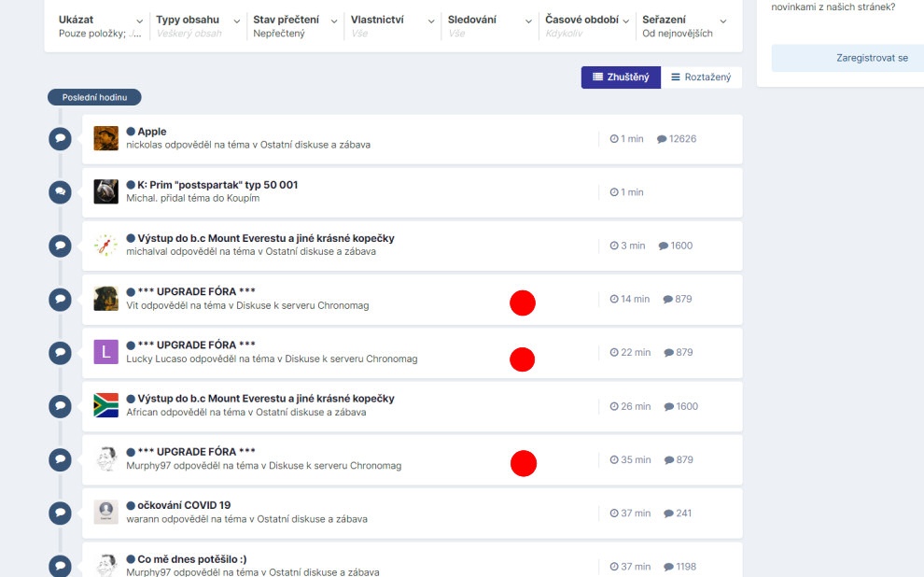Open the Sledování filter menu
924x577 pixels.
pos(490,26)
